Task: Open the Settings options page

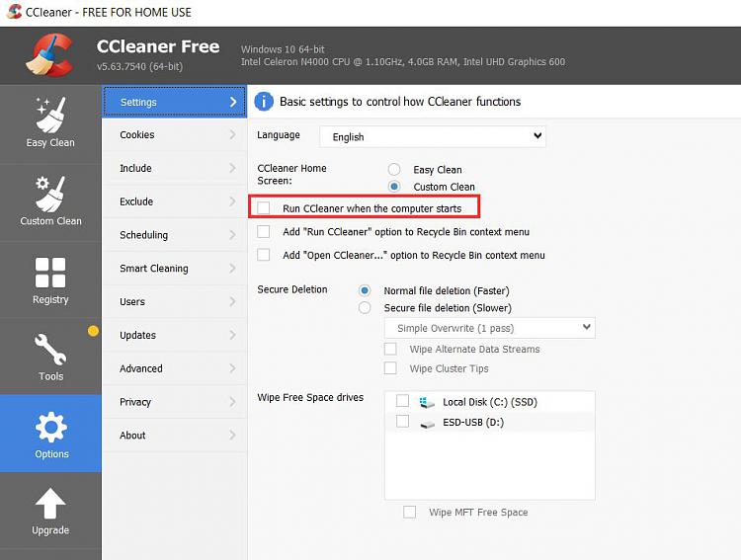Action: [x=174, y=102]
